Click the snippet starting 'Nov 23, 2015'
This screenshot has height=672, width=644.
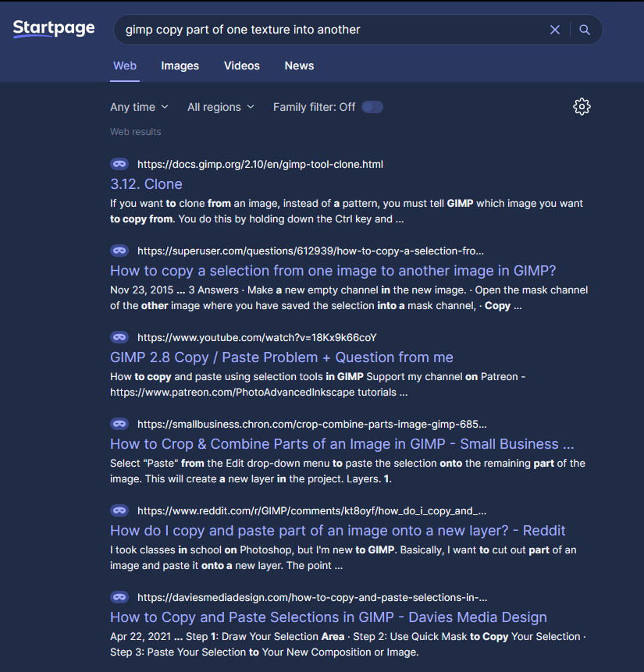(x=349, y=297)
